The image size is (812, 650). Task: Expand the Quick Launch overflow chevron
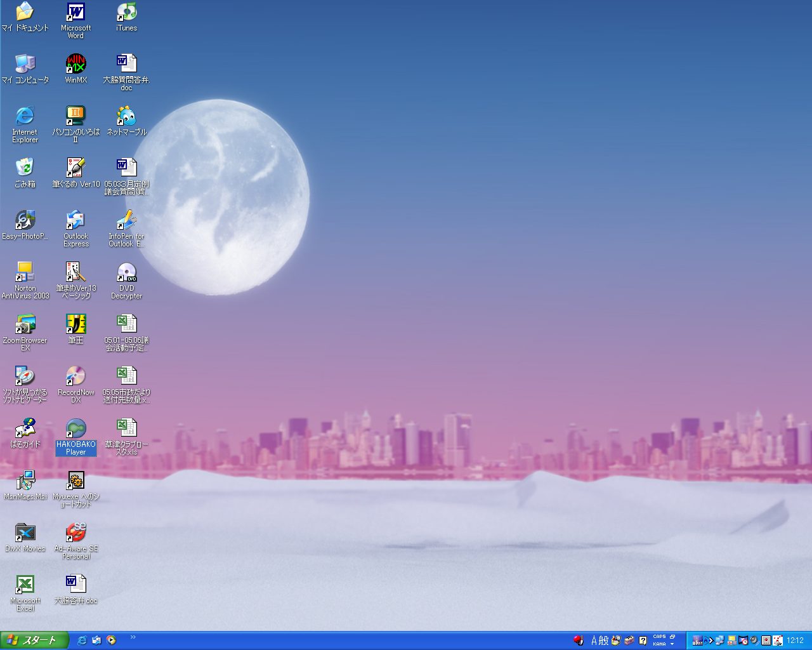point(133,637)
